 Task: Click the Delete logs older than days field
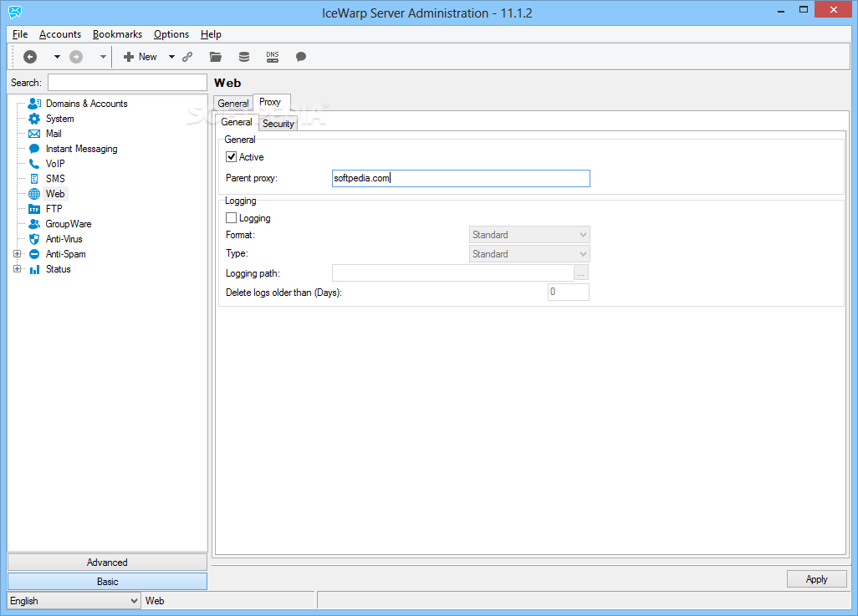click(569, 293)
